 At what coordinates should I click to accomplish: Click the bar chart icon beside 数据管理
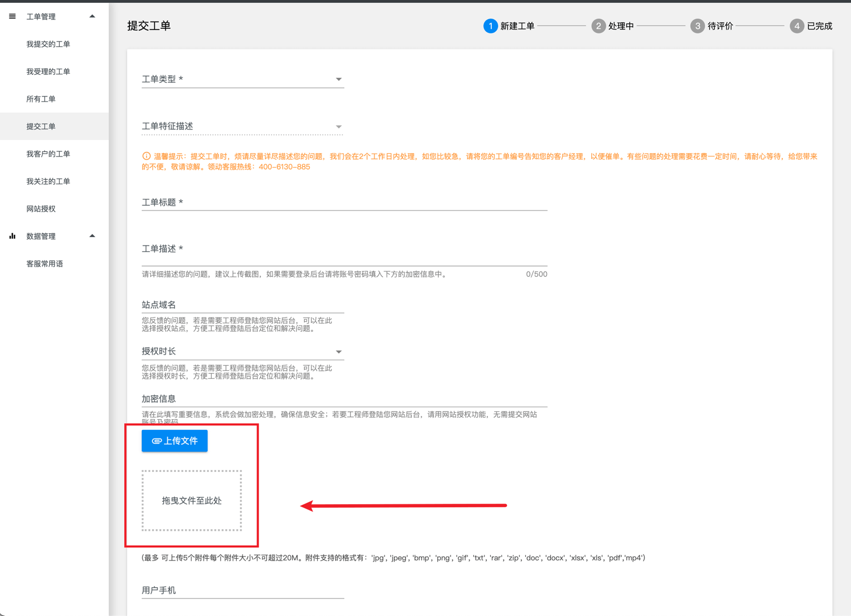12,236
